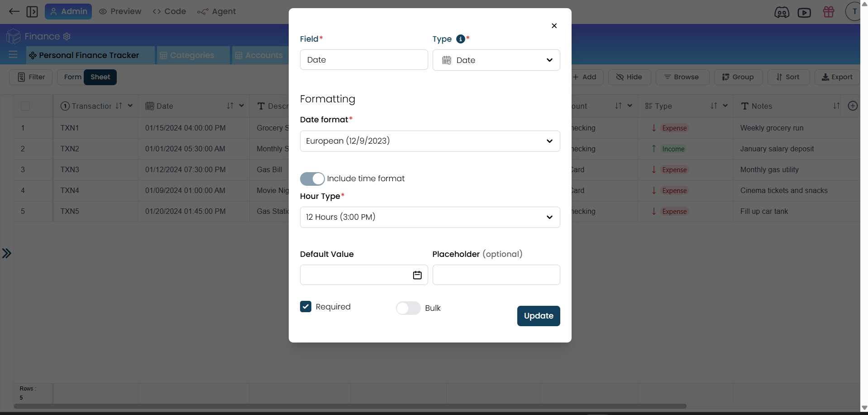Screen dimensions: 868x415
Task: Click the Update button
Action: pyautogui.click(x=538, y=316)
